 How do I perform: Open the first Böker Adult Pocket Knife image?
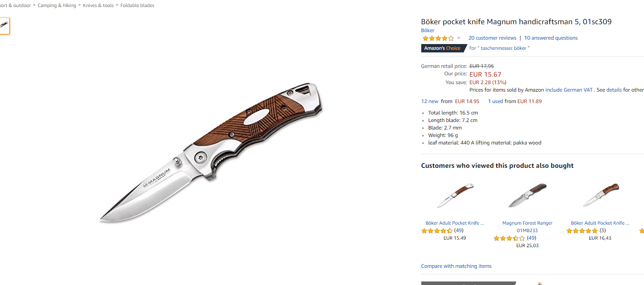click(x=455, y=196)
